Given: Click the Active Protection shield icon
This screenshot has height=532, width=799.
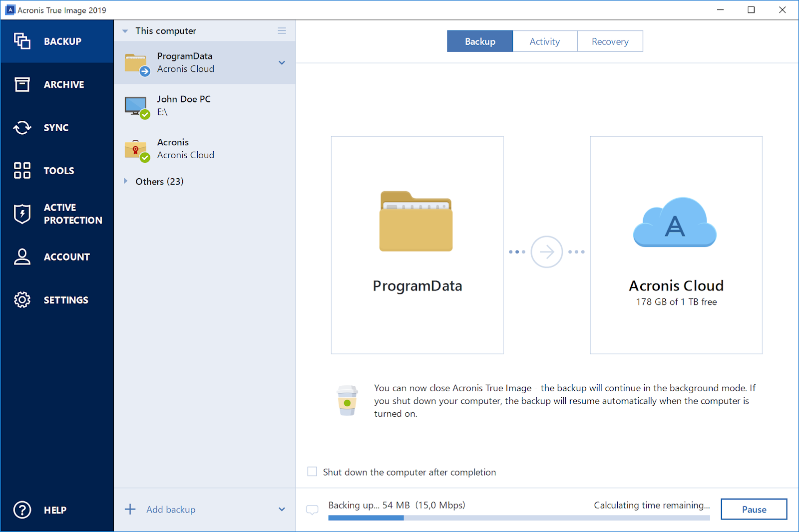Looking at the screenshot, I should tap(22, 214).
